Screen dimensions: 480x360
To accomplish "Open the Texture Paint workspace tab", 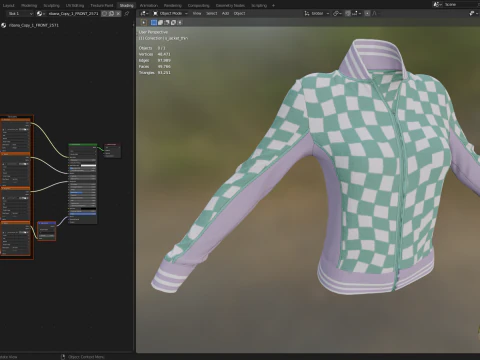I will [x=102, y=5].
